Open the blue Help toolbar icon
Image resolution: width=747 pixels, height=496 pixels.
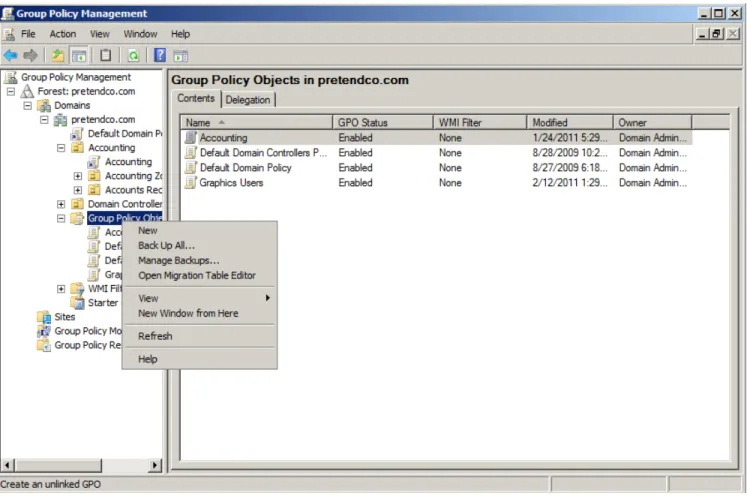(160, 55)
